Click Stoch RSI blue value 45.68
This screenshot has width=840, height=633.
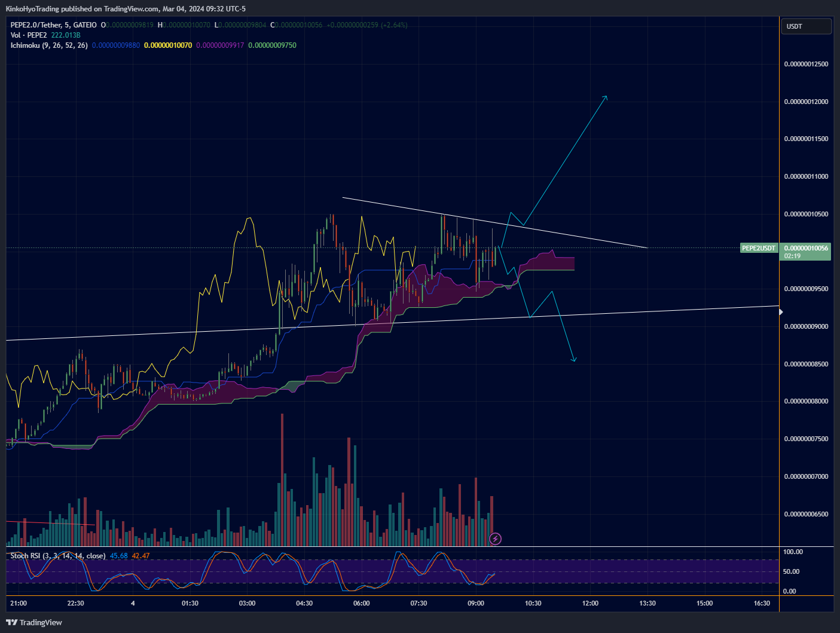click(x=119, y=556)
